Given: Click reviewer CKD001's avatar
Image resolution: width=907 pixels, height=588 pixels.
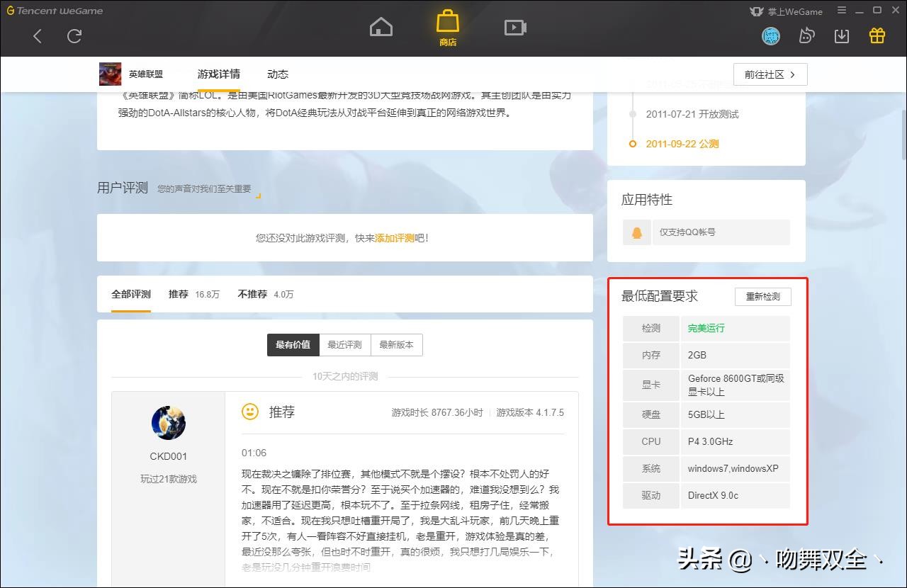Looking at the screenshot, I should tap(169, 423).
